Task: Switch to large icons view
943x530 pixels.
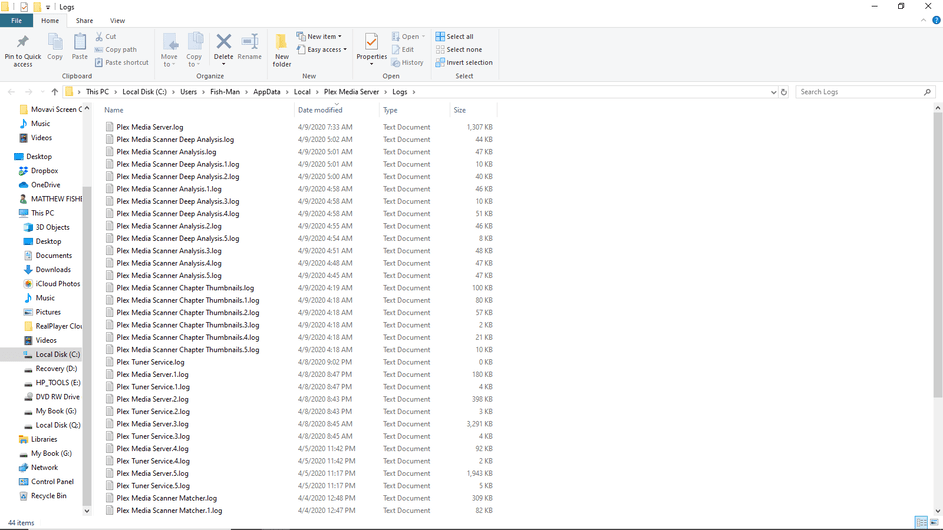Action: click(934, 522)
